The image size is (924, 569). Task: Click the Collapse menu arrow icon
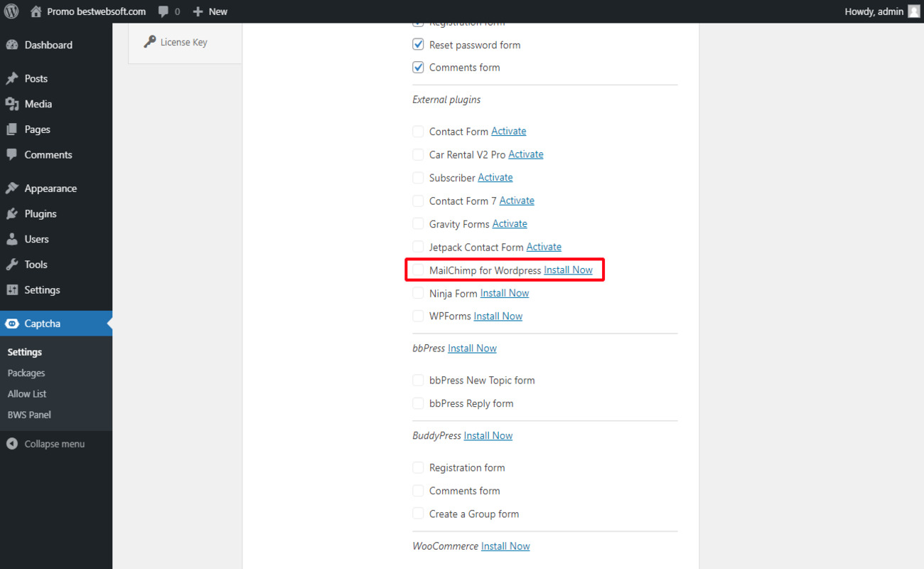(12, 444)
